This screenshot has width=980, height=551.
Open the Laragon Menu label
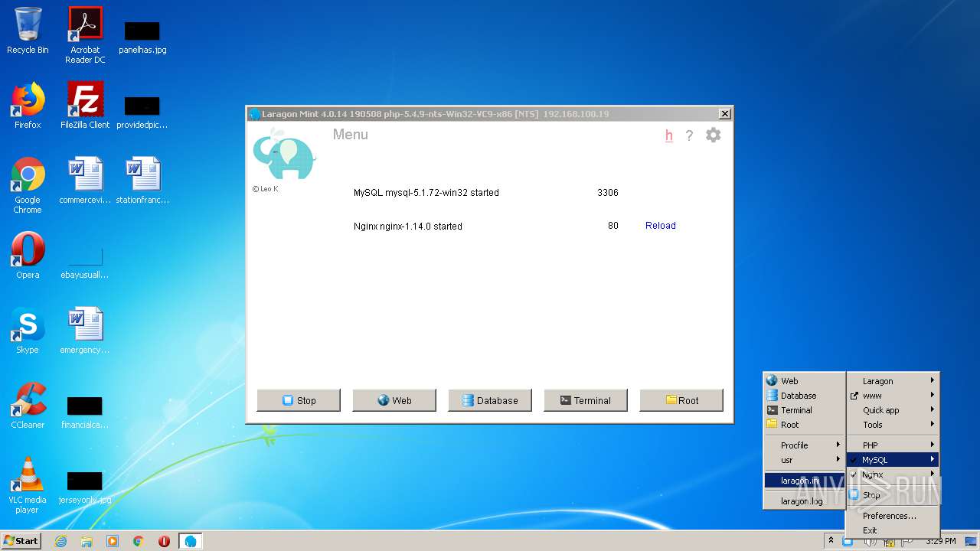(x=351, y=135)
